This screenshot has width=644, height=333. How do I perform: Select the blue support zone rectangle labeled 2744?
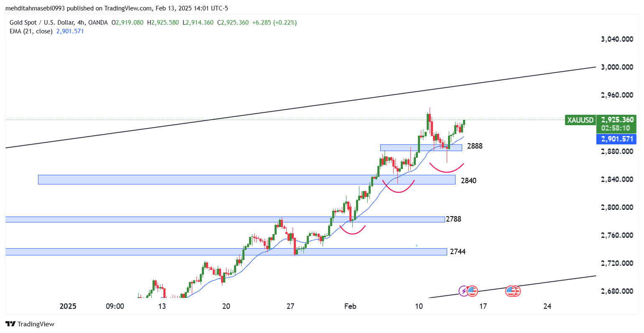(x=226, y=252)
